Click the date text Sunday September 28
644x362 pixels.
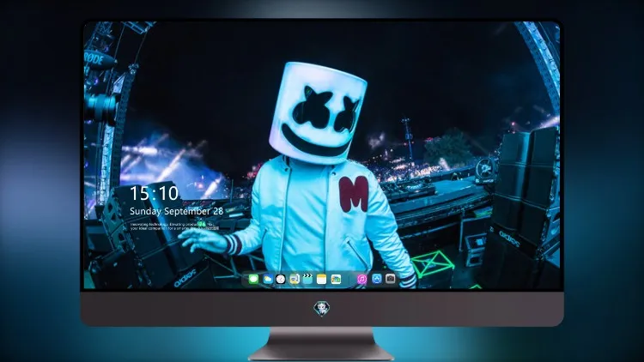tap(177, 211)
